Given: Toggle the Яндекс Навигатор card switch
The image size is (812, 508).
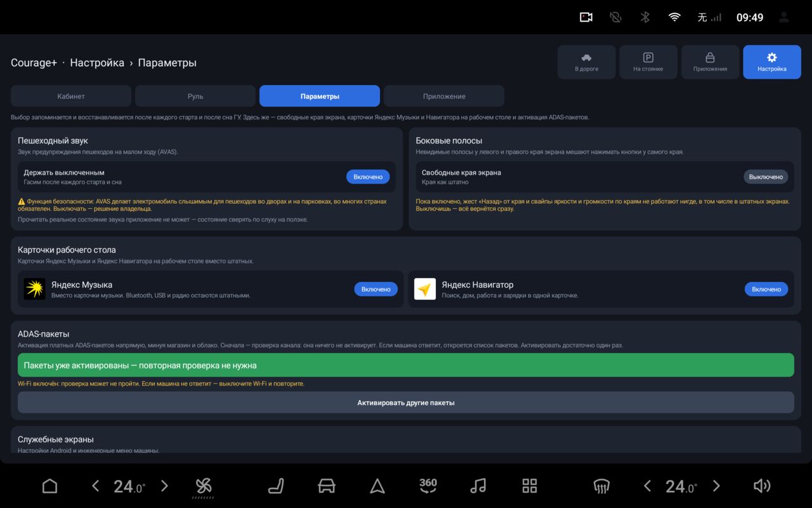Looking at the screenshot, I should 766,289.
